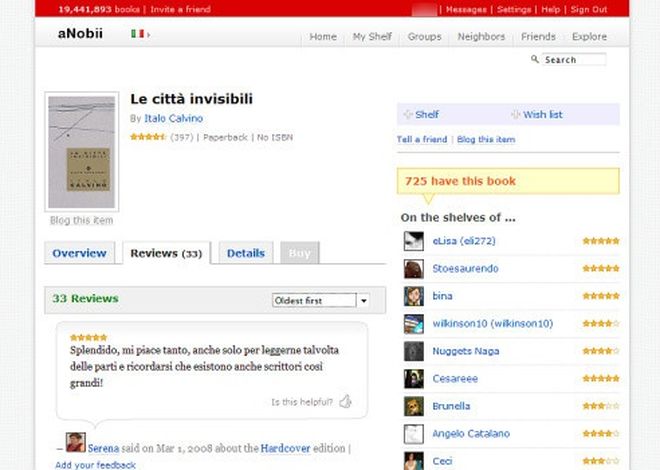Click Tell a friend link
The width and height of the screenshot is (660, 470).
tap(422, 139)
